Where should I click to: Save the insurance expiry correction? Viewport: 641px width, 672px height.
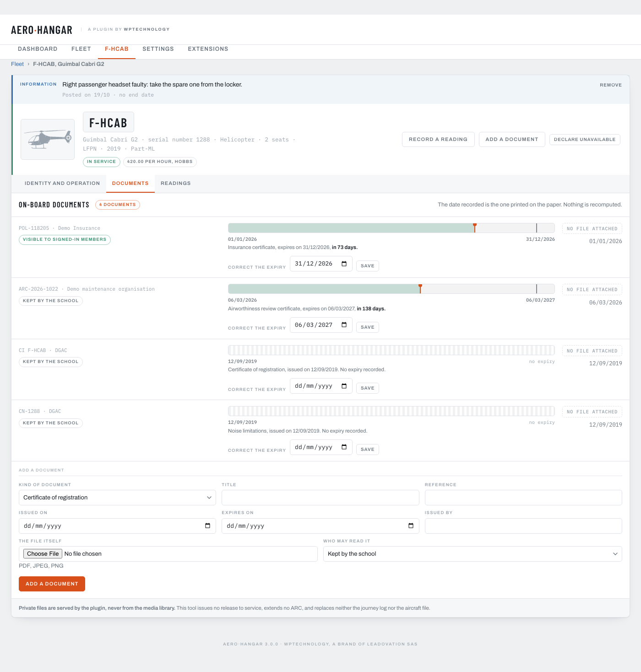click(368, 266)
